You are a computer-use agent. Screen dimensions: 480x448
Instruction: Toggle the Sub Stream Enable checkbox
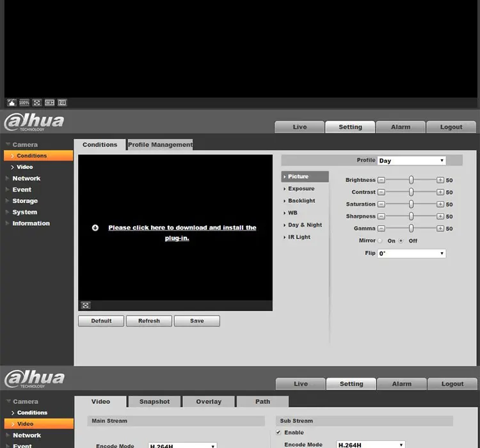[x=278, y=433]
